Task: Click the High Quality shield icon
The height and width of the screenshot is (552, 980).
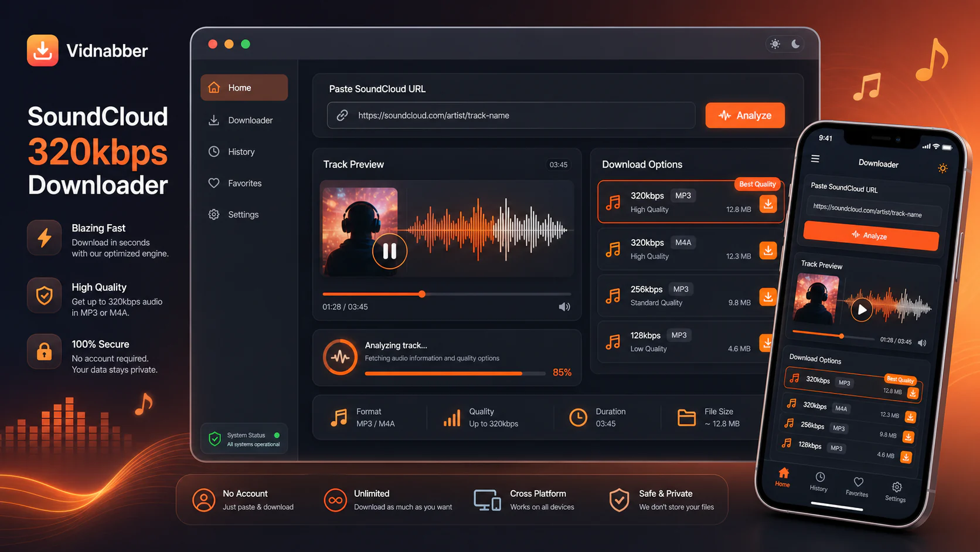Action: click(45, 296)
